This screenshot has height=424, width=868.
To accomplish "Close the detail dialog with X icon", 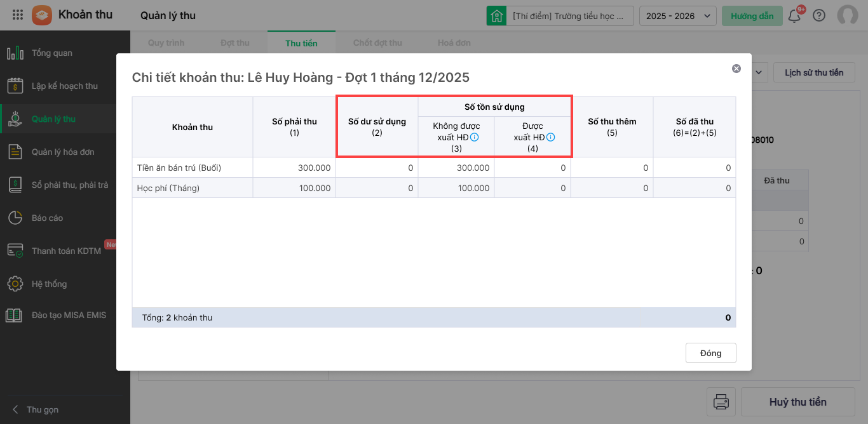I will coord(736,69).
